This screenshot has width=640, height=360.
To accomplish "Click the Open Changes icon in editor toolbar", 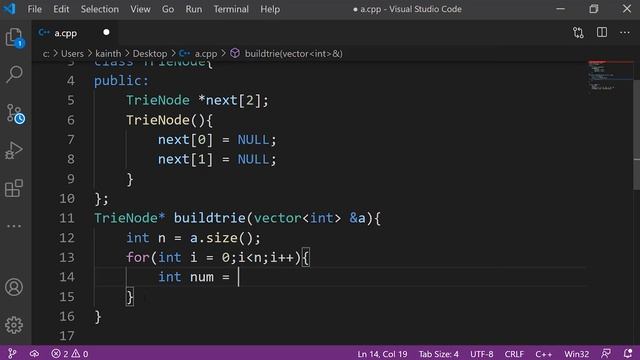I will (x=578, y=33).
